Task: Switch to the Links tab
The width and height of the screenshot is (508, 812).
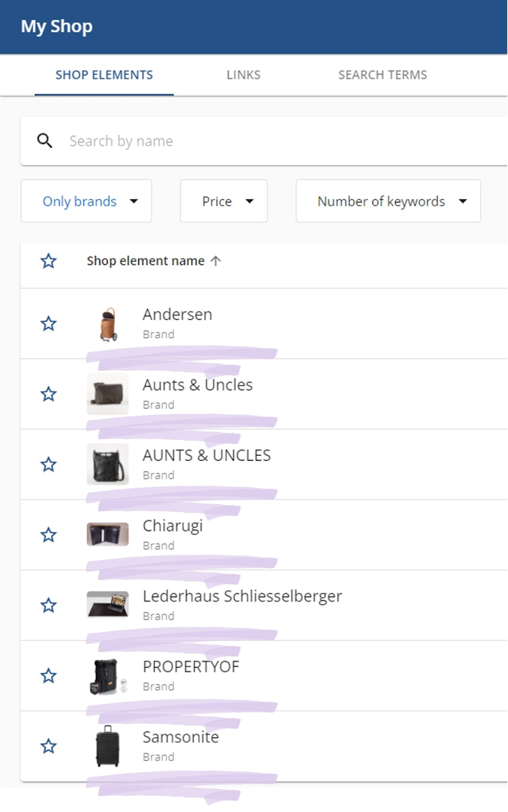Action: pos(243,75)
